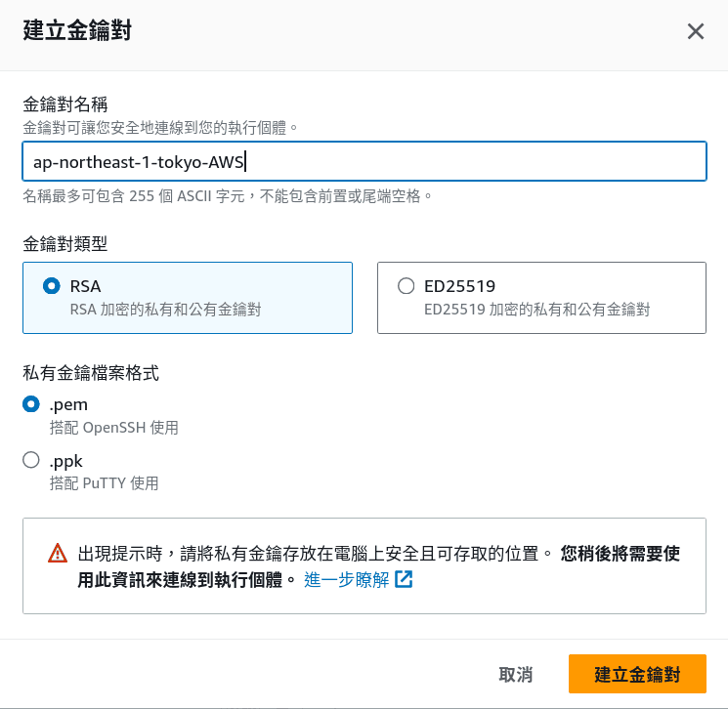
Task: Focus the key pair name input field
Action: coord(364,161)
